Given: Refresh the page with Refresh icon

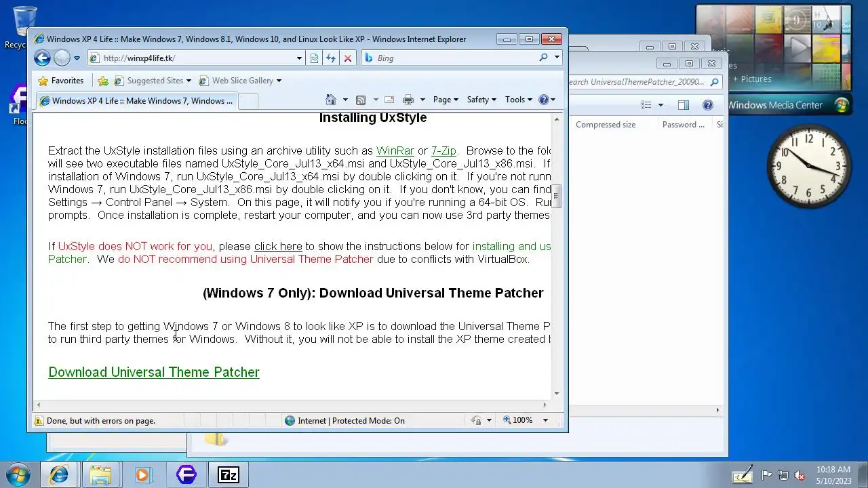Looking at the screenshot, I should pos(331,58).
